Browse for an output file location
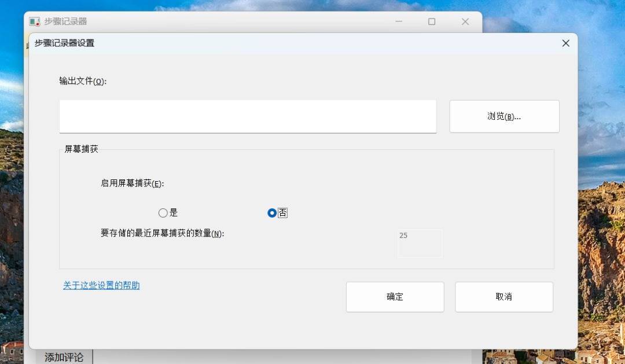 pyautogui.click(x=503, y=116)
